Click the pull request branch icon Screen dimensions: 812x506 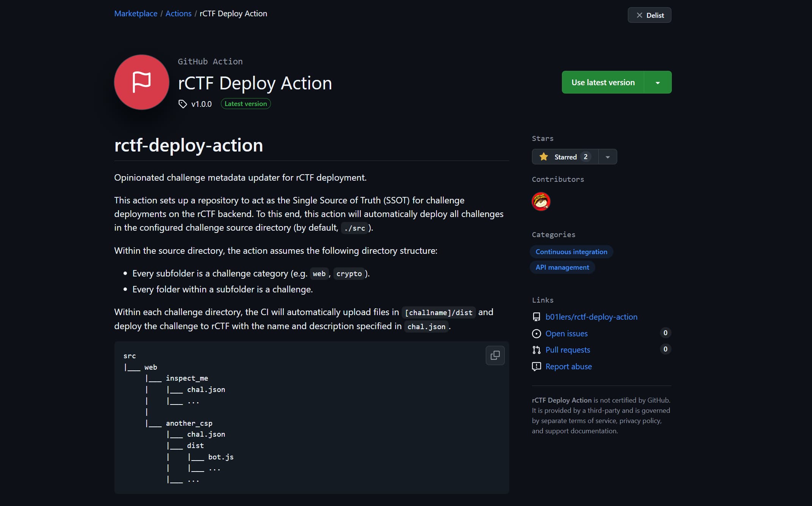(537, 350)
